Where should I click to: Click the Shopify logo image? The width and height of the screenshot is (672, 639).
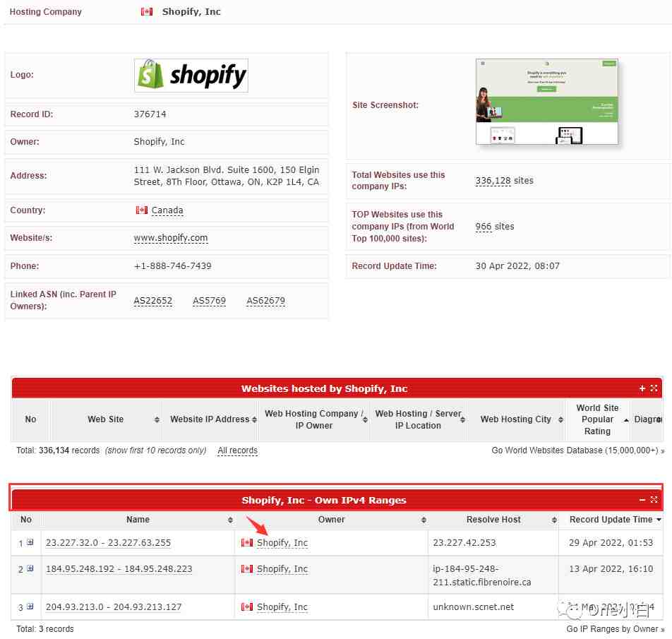191,76
